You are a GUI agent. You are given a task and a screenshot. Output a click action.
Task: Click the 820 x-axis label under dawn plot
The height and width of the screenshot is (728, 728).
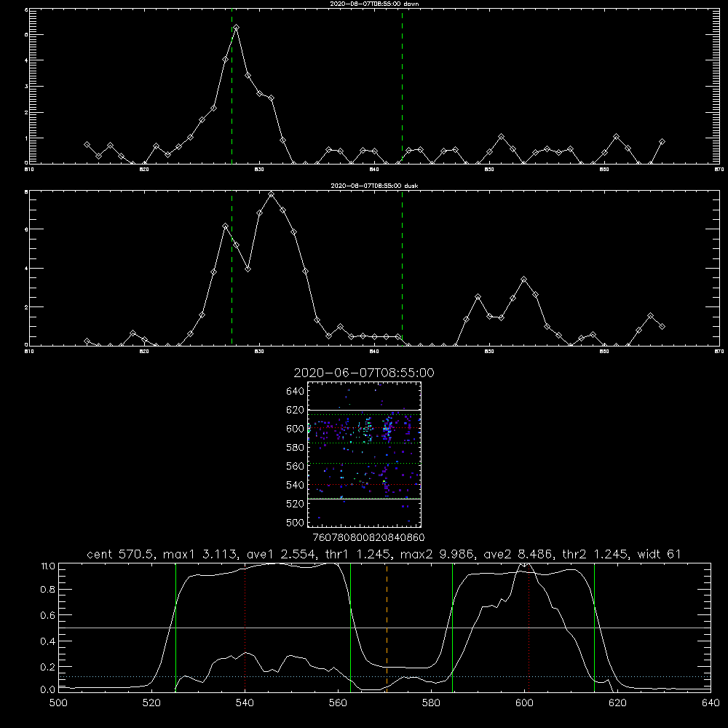(144, 170)
